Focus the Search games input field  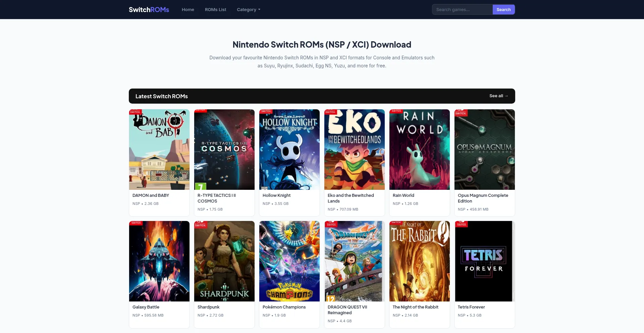pos(462,10)
